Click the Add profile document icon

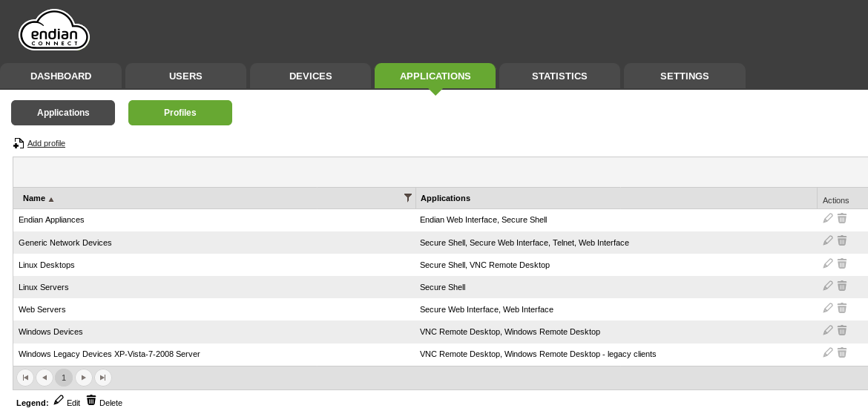click(x=19, y=143)
